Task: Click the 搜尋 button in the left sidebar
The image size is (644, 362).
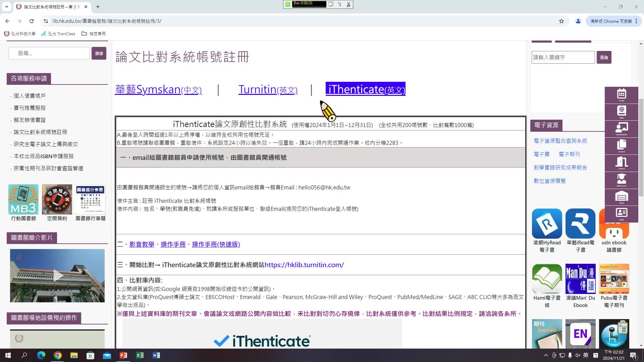Action: [x=99, y=53]
